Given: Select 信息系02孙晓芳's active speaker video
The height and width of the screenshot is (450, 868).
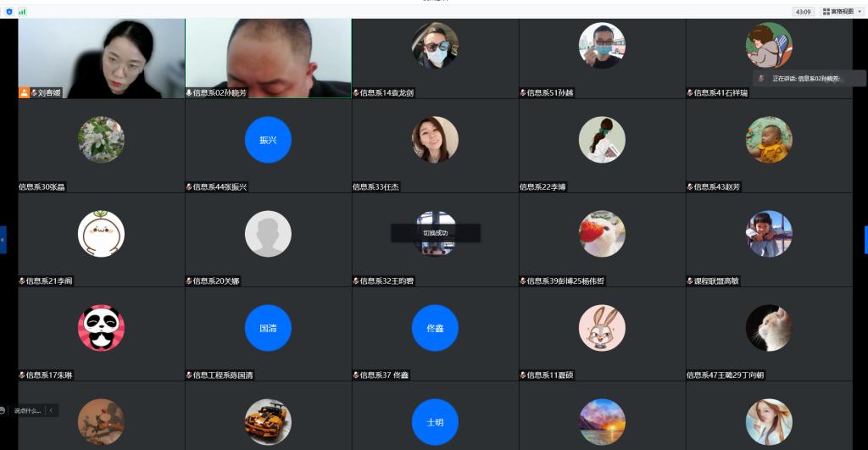Looking at the screenshot, I should pos(268,58).
